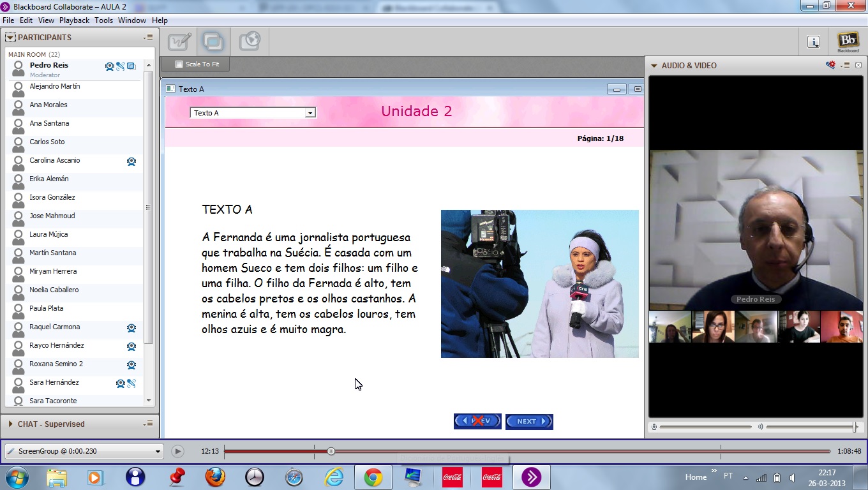Open the File menu
This screenshot has height=490, width=868.
[x=8, y=20]
